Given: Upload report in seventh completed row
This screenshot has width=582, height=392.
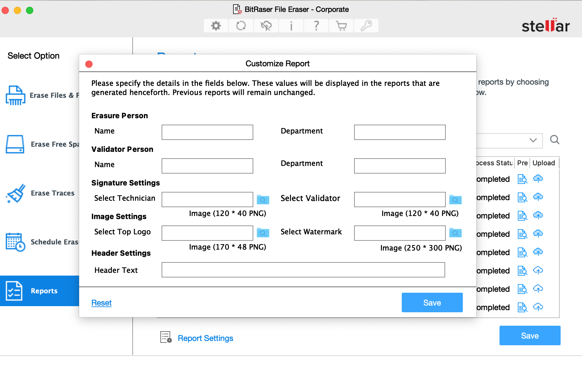Looking at the screenshot, I should click(538, 289).
